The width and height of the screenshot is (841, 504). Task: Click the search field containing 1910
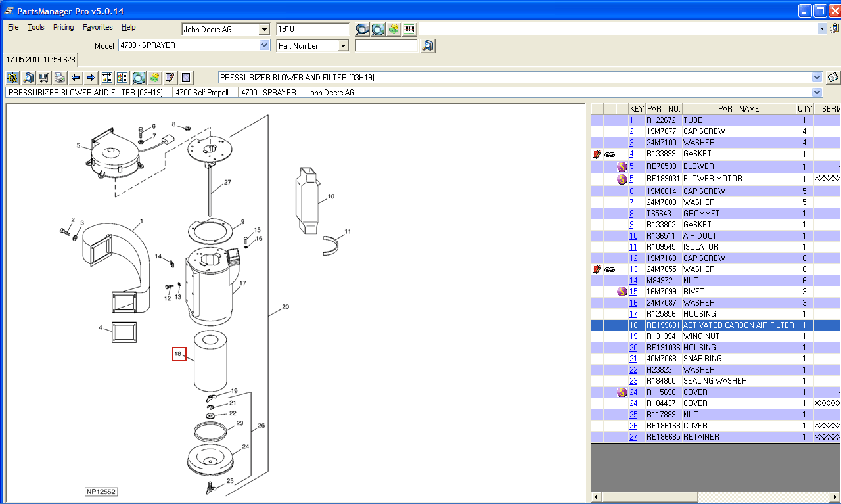pos(312,30)
